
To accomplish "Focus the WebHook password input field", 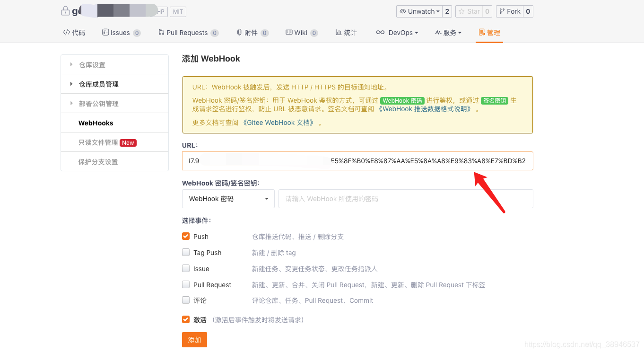I will click(406, 199).
